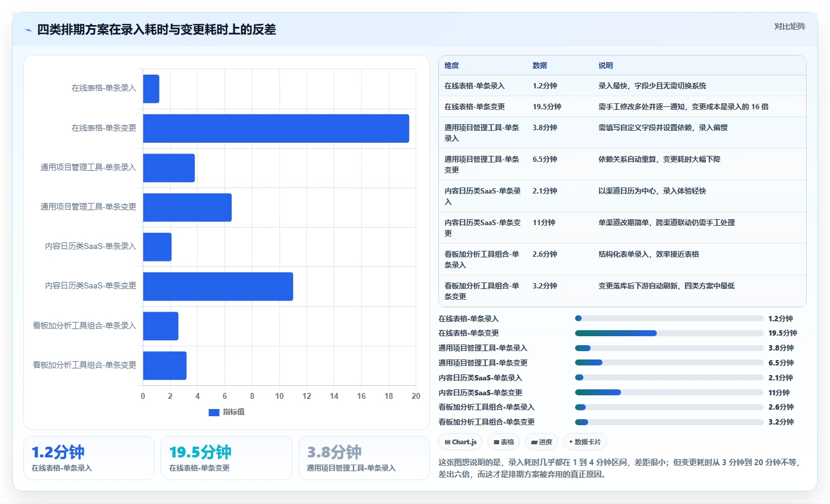Click the 19.5分钟 value in the table
Viewport: 830px width, 504px height.
point(547,107)
